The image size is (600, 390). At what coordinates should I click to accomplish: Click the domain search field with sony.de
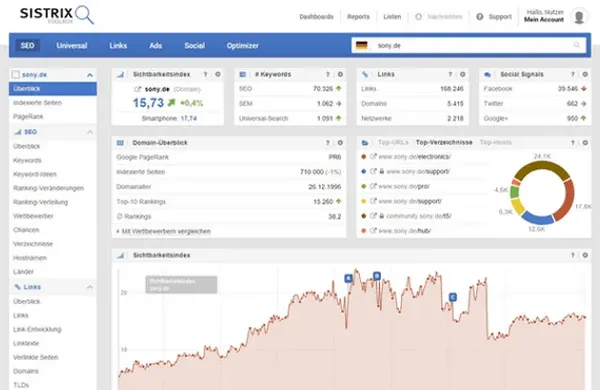click(x=469, y=45)
